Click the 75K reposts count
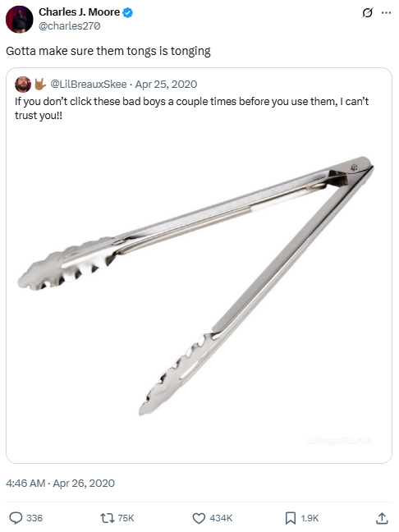 (126, 518)
